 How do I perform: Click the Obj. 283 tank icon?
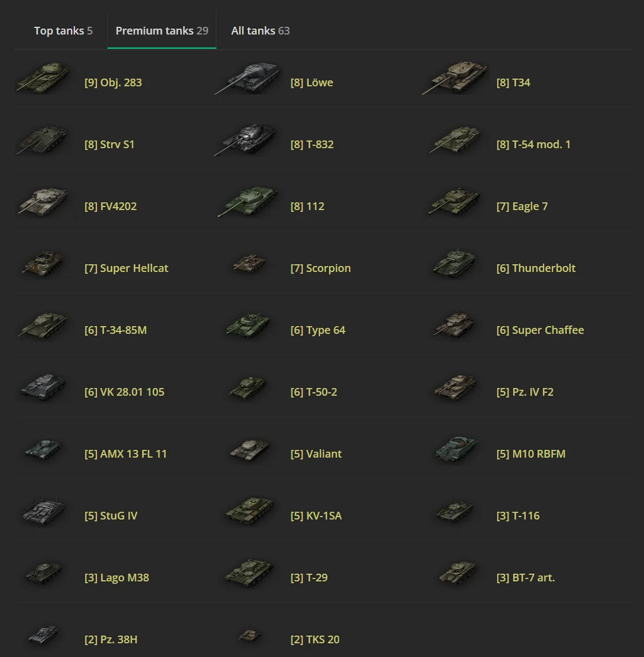coord(43,78)
